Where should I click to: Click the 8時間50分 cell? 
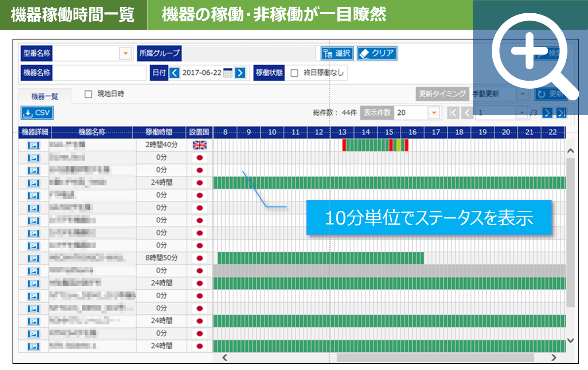pos(161,258)
